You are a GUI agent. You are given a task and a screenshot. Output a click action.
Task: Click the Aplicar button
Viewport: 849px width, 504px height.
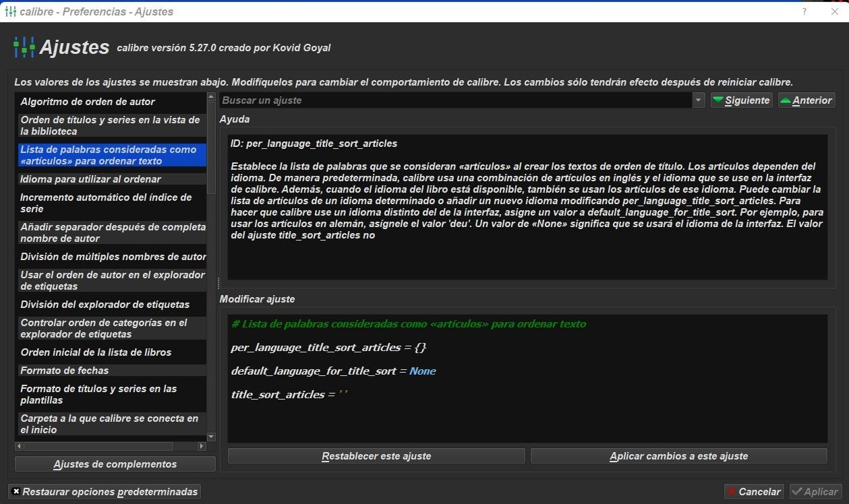coord(815,492)
